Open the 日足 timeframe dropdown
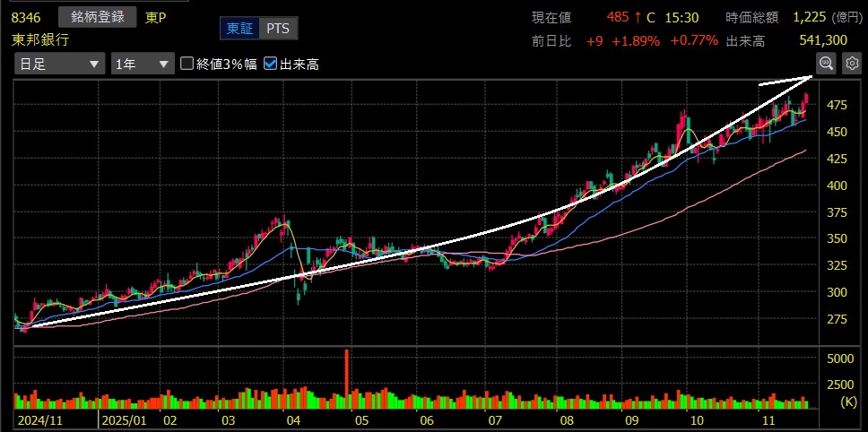868x432 pixels. [x=58, y=64]
